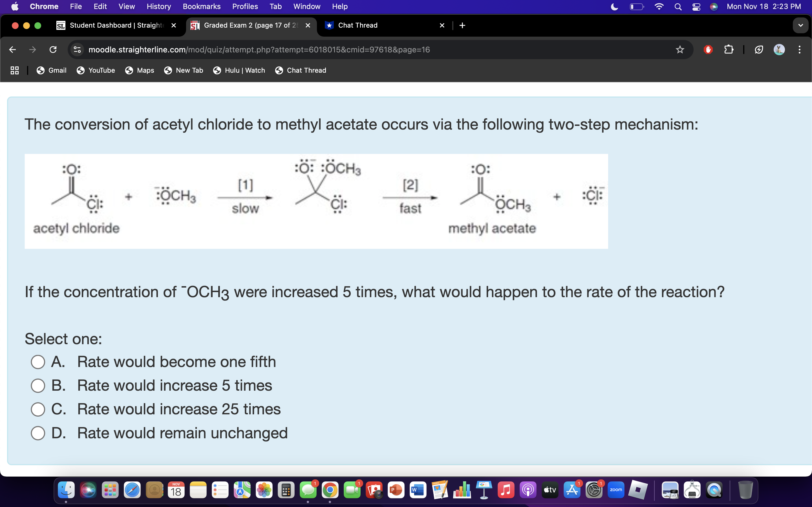The height and width of the screenshot is (507, 812).
Task: Reload the quiz page
Action: point(53,50)
